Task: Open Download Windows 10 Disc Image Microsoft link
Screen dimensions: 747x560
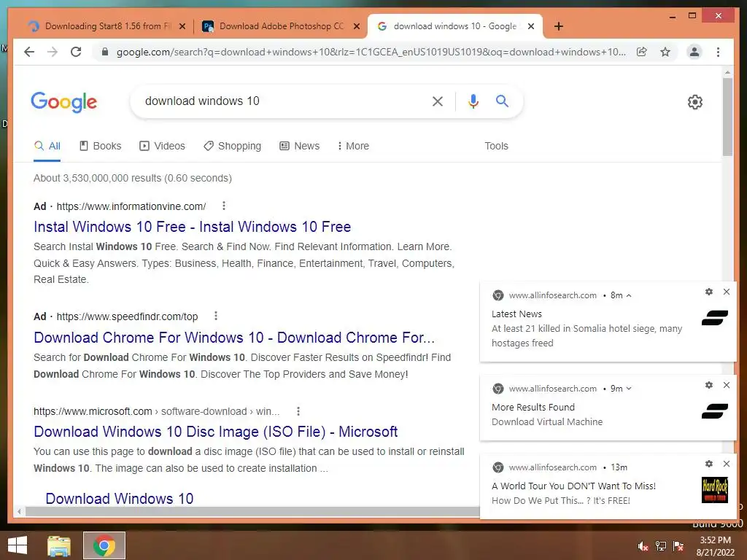Action: 215,432
